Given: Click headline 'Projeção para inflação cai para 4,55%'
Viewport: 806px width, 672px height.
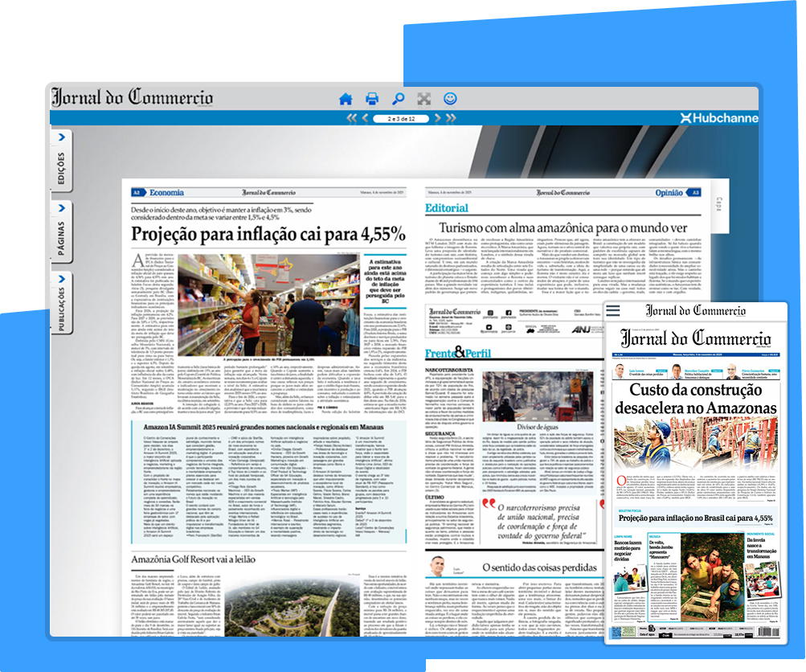Looking at the screenshot, I should point(268,234).
